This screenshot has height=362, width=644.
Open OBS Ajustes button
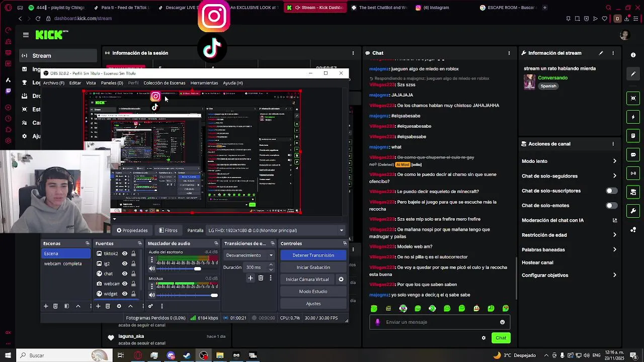tap(313, 304)
